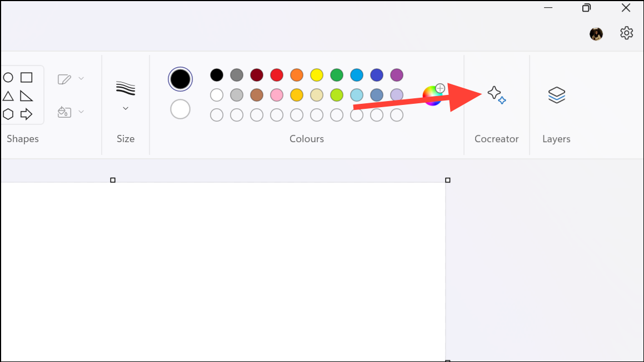Click the user profile avatar
Screen dimensions: 644x362
(596, 34)
